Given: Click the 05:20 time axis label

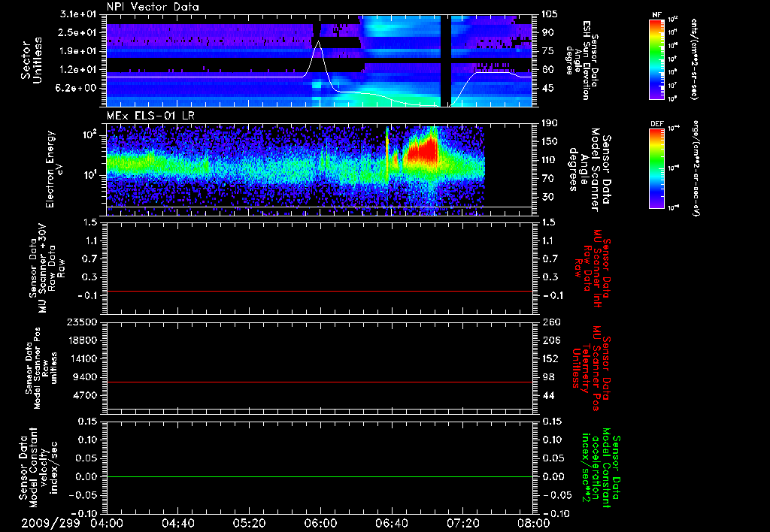Looking at the screenshot, I should [249, 523].
